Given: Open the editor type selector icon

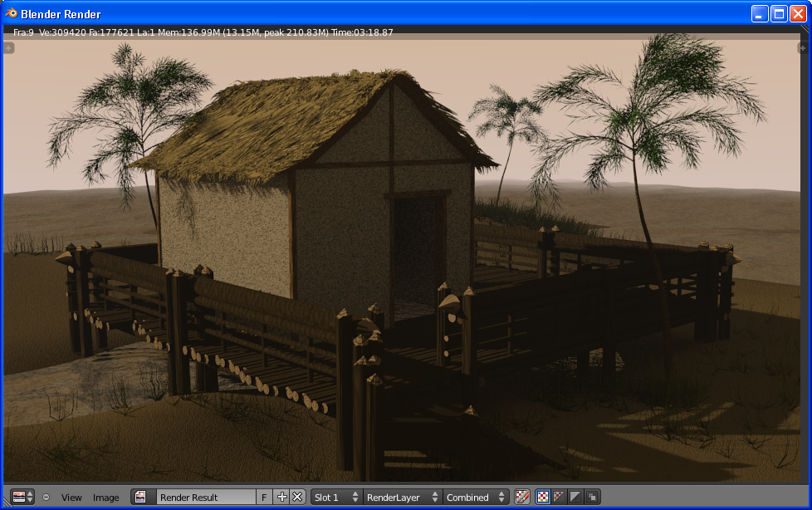Looking at the screenshot, I should (x=22, y=497).
